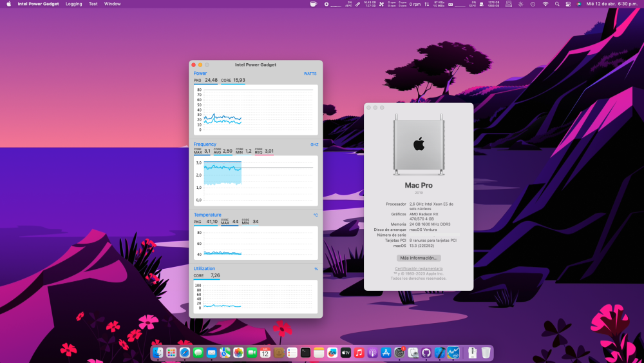
Task: Click the fan speed menu bar icon
Action: point(381,4)
